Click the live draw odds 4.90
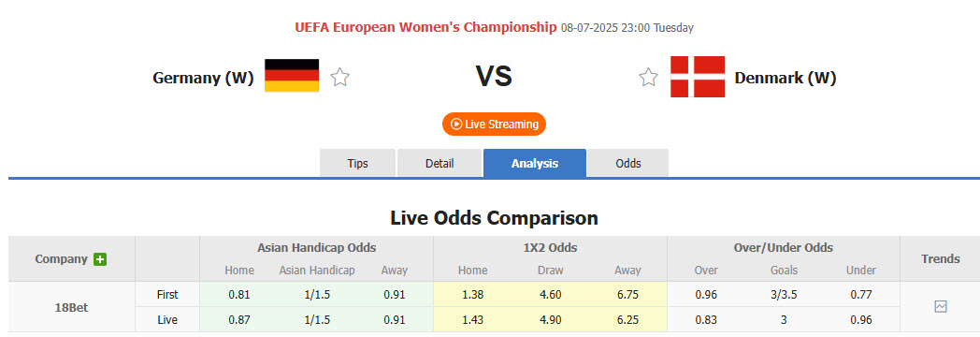This screenshot has height=337, width=980. point(551,319)
